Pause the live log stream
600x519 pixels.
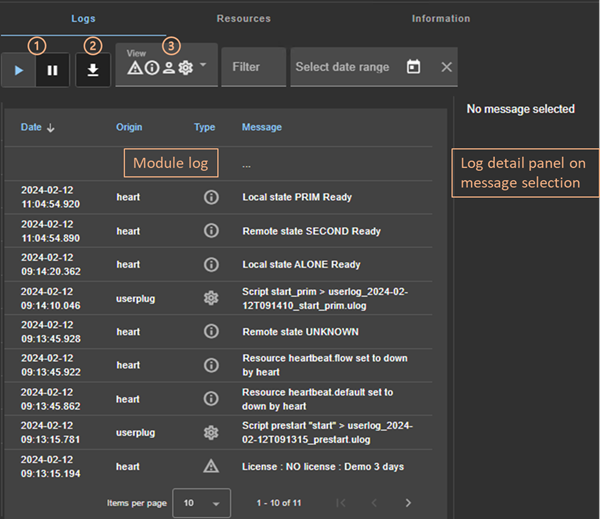coord(53,71)
